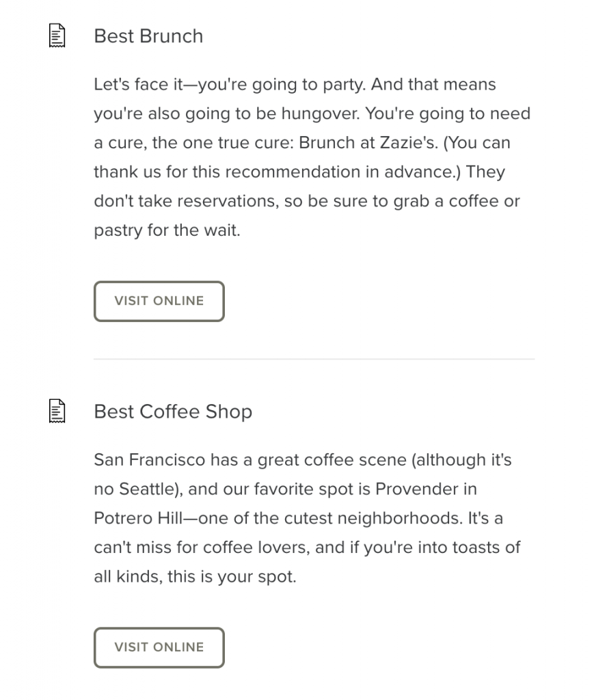Click Visit Online under the Best Brunch section
Screen dimensions: 592x700
click(x=159, y=301)
